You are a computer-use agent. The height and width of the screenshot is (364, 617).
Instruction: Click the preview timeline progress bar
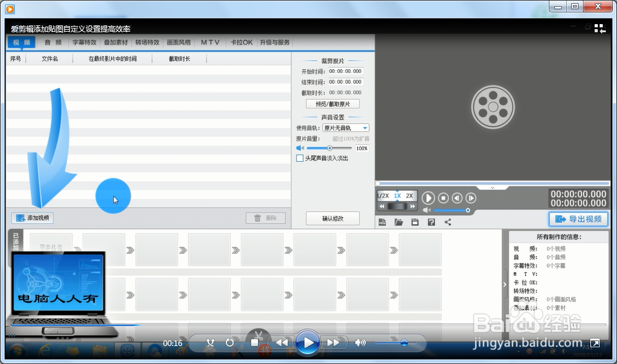492,184
